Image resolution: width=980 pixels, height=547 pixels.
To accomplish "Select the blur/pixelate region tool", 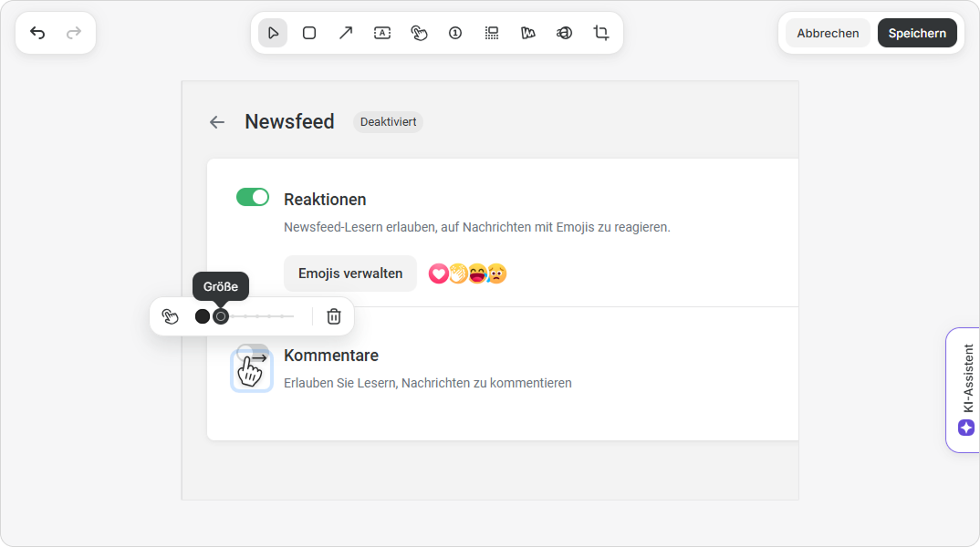I will 492,33.
